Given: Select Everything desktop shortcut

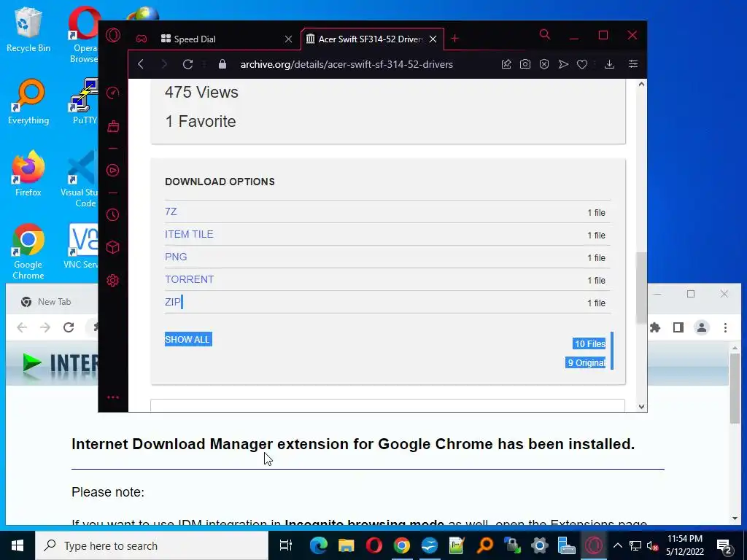Looking at the screenshot, I should click(28, 102).
